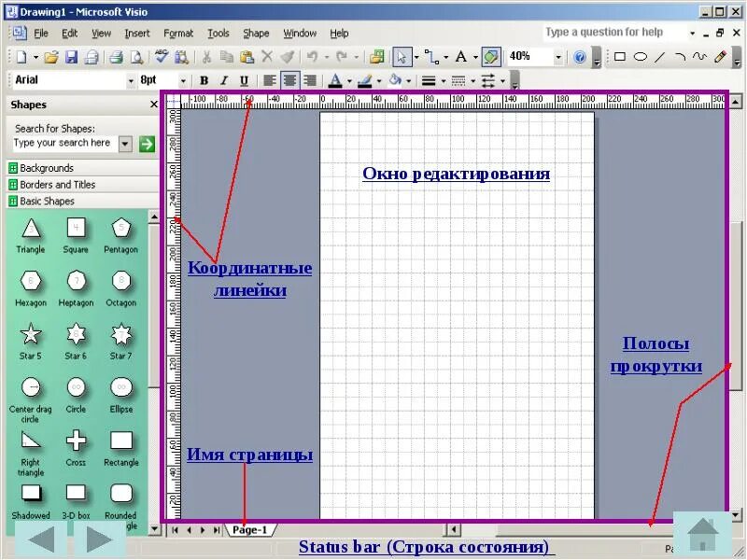Click the Delete X icon
The width and height of the screenshot is (747, 560).
(x=267, y=57)
